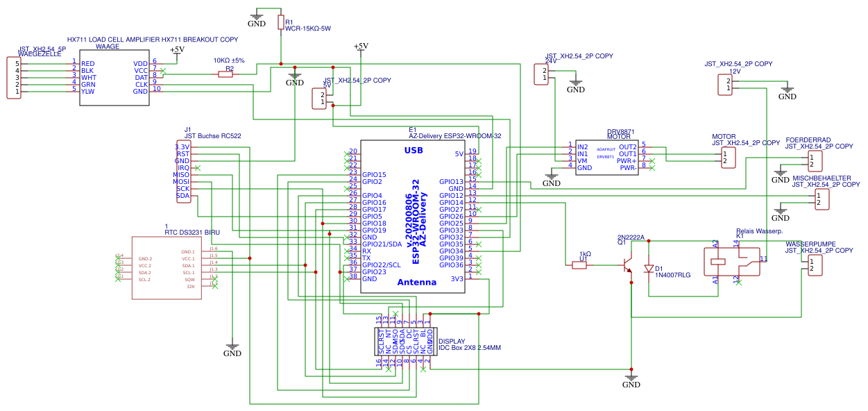Image resolution: width=868 pixels, height=411 pixels.
Task: Select the R1 WCR-15KΩ-5W resistor symbol
Action: (281, 23)
